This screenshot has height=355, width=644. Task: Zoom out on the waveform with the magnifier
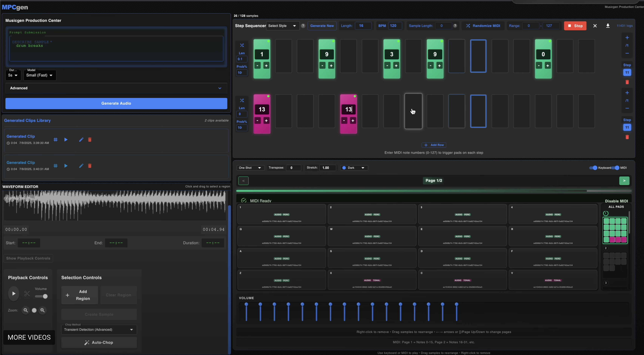[x=25, y=310]
